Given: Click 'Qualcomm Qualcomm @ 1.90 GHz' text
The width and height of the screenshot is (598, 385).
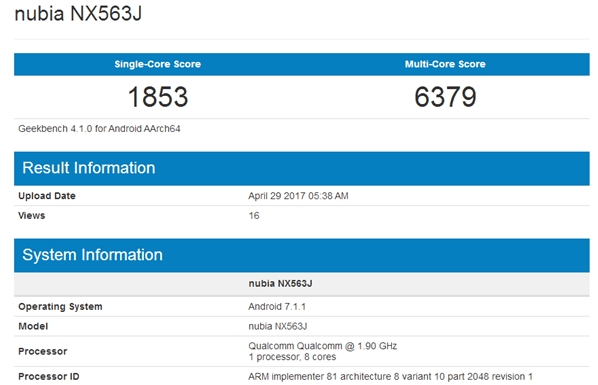Looking at the screenshot, I should (323, 346).
